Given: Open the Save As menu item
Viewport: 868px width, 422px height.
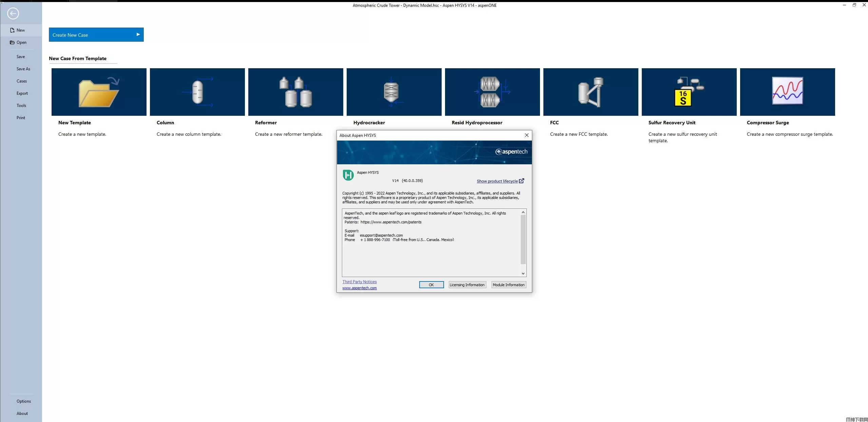Looking at the screenshot, I should point(23,69).
